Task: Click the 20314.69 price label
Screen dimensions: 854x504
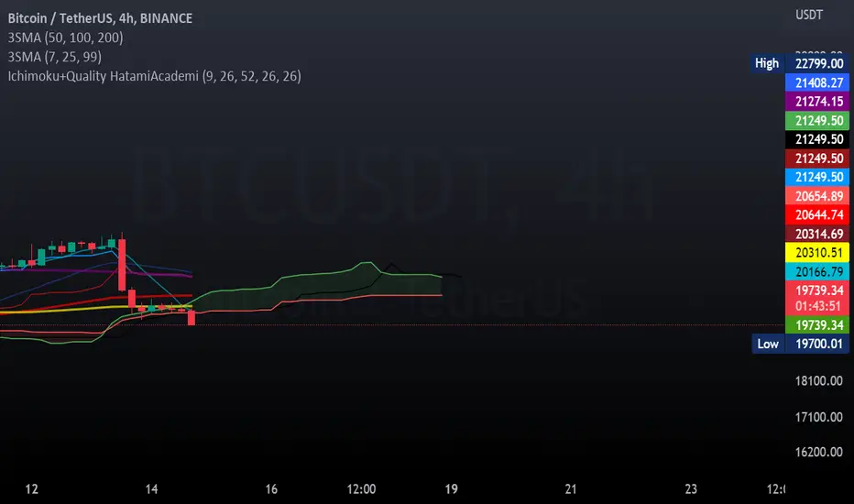Action: tap(817, 234)
